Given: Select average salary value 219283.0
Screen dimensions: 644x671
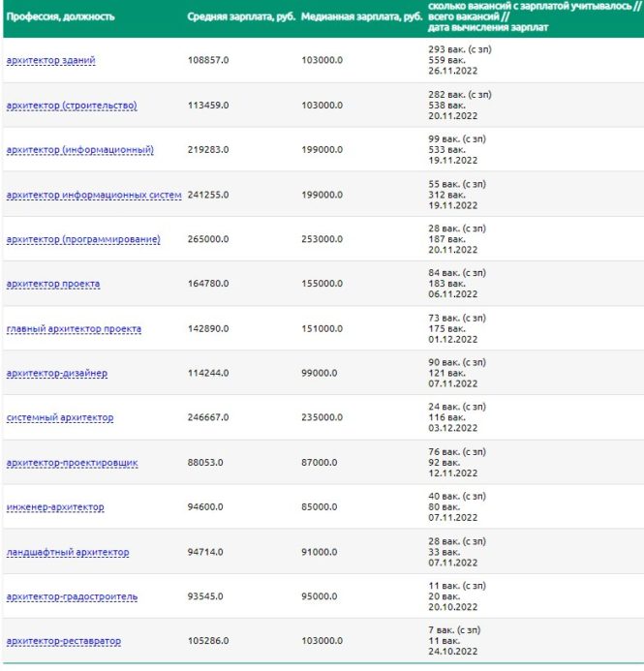Looking at the screenshot, I should click(208, 150).
